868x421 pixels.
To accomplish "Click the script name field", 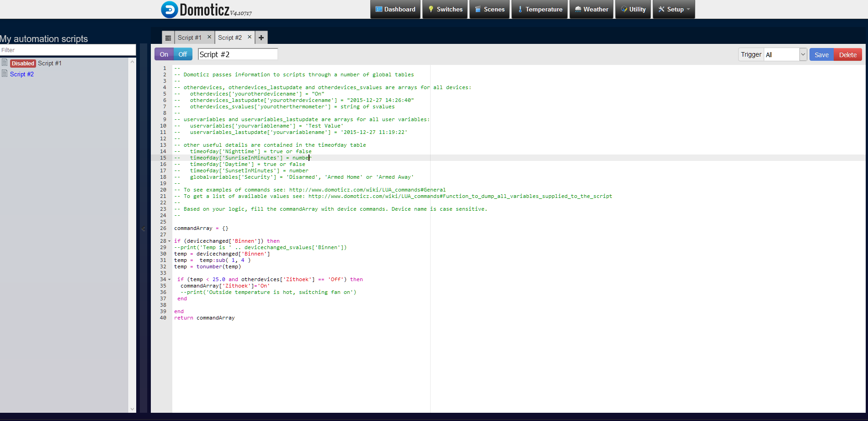I will tap(238, 54).
